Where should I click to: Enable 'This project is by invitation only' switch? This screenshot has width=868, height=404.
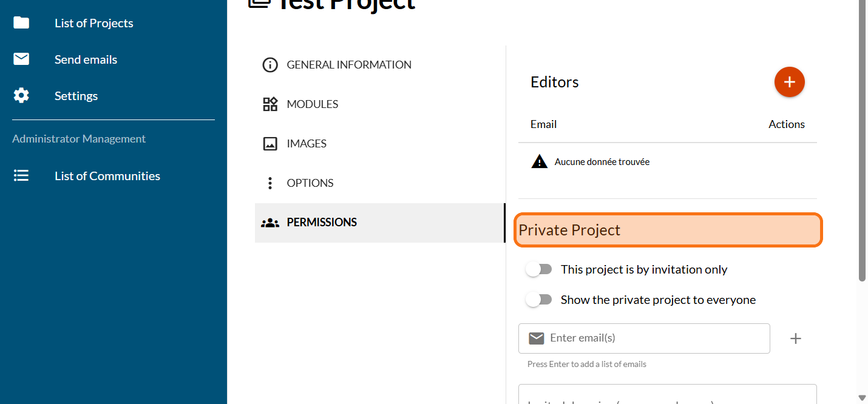coord(539,269)
